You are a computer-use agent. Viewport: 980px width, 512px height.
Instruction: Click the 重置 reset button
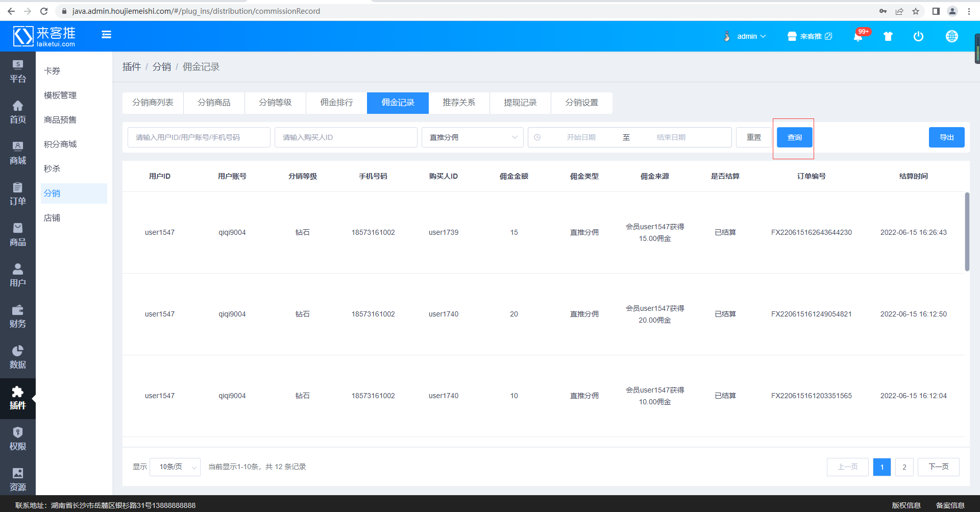click(x=754, y=137)
